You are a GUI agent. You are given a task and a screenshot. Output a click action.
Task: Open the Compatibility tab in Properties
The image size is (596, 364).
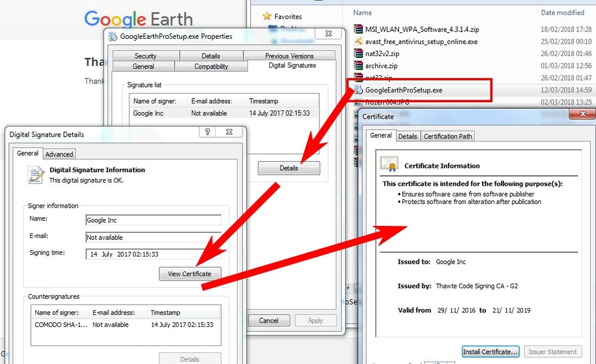(x=211, y=66)
